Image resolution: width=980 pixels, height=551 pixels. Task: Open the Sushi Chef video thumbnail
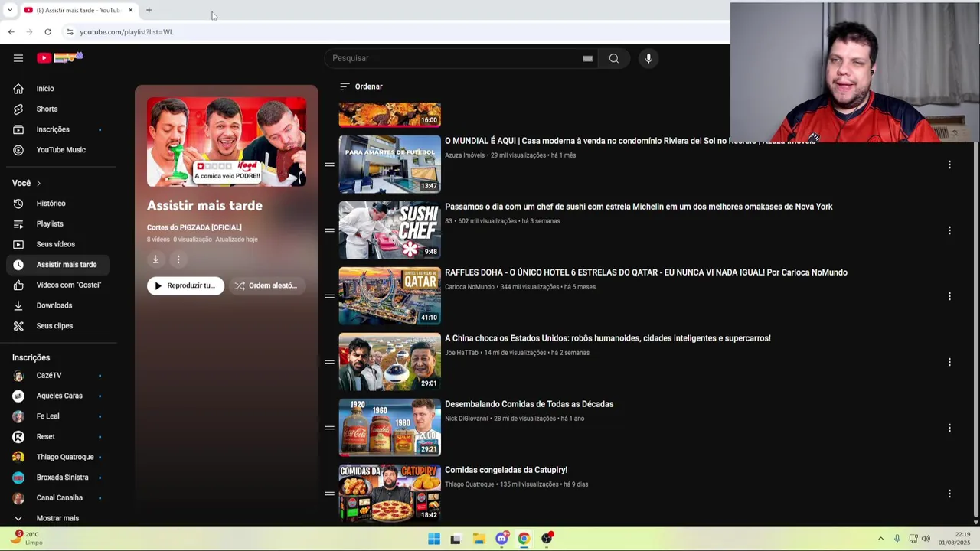[x=390, y=230]
